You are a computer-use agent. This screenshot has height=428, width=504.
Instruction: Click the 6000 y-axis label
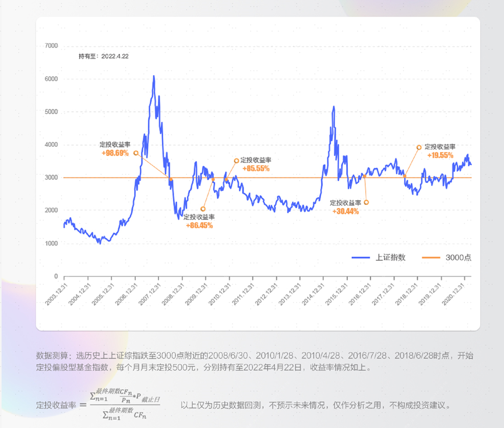point(51,79)
